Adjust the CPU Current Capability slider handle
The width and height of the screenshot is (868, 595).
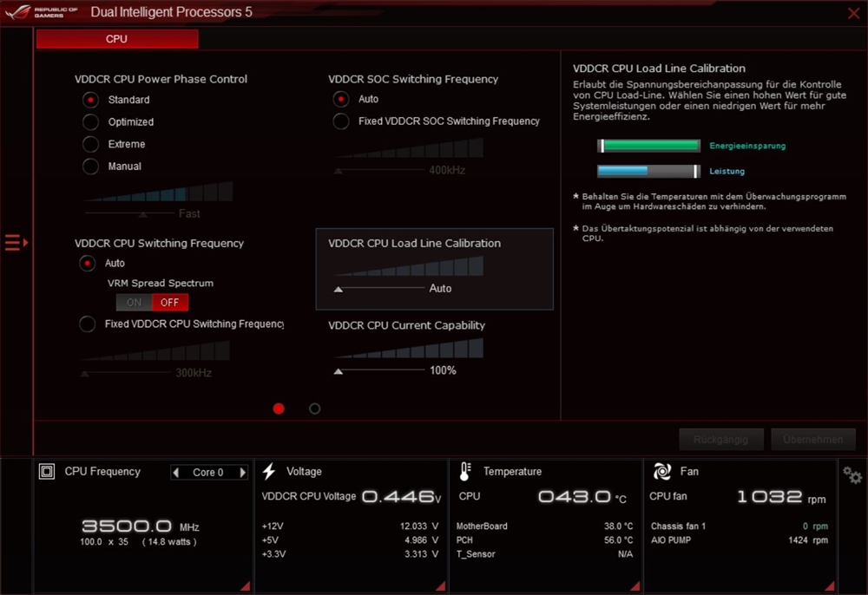[x=339, y=371]
